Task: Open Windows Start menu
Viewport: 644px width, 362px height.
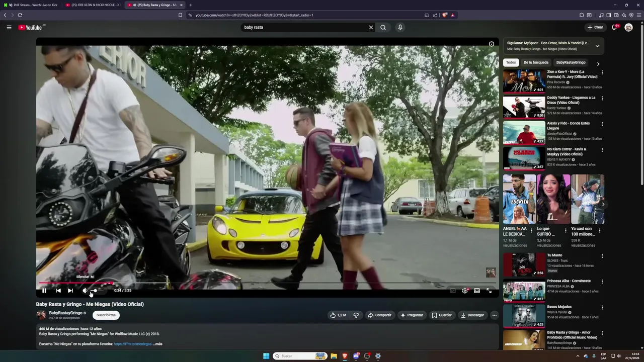Action: pos(266,356)
